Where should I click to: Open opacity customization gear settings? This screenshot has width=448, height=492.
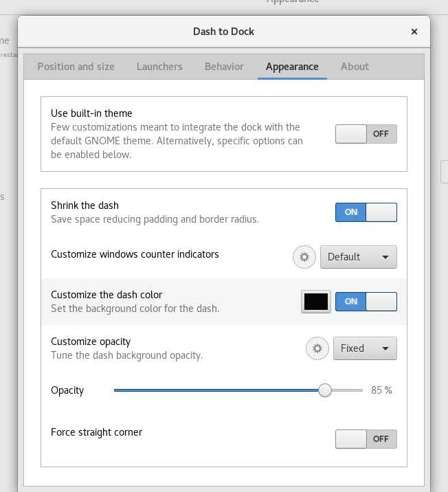pos(317,348)
